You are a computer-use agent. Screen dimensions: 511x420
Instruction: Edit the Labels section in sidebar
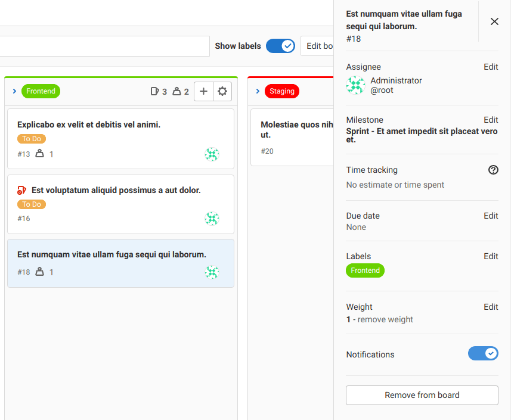tap(491, 256)
